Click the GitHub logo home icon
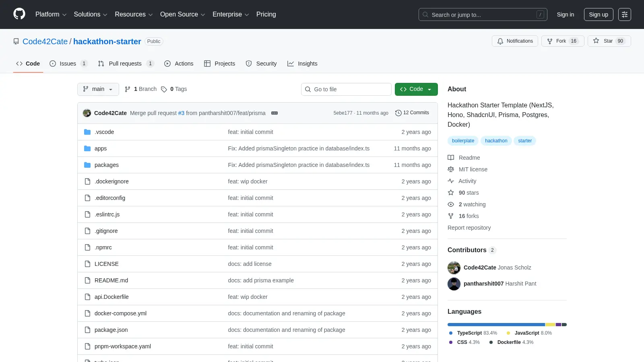Screen dimensions: 644x362 pyautogui.click(x=19, y=14)
